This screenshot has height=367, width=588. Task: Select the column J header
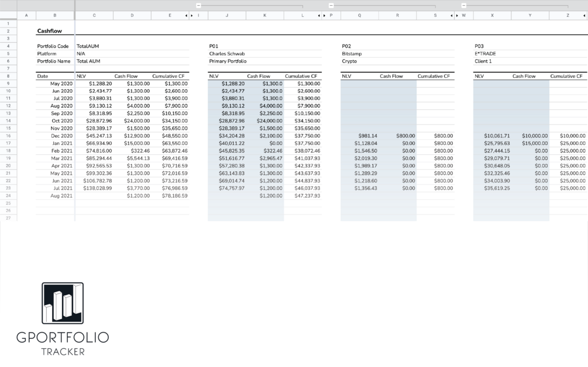227,15
